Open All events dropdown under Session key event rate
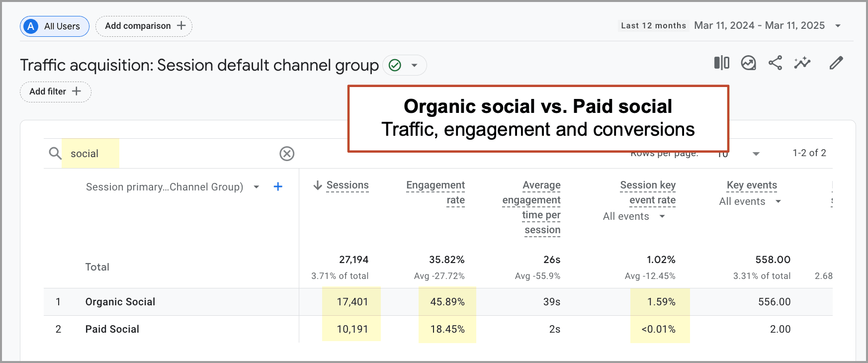This screenshot has width=868, height=363. click(634, 216)
